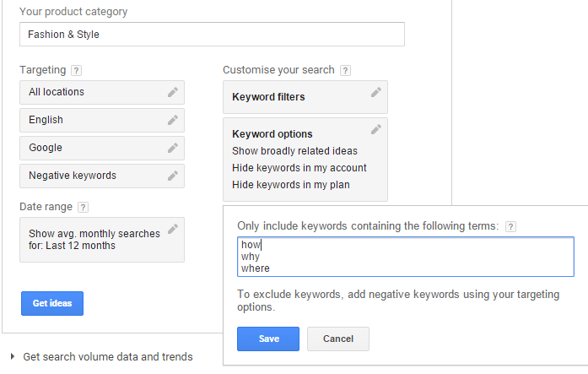Click the Keyword options pencil icon
588x374 pixels.
(x=376, y=129)
